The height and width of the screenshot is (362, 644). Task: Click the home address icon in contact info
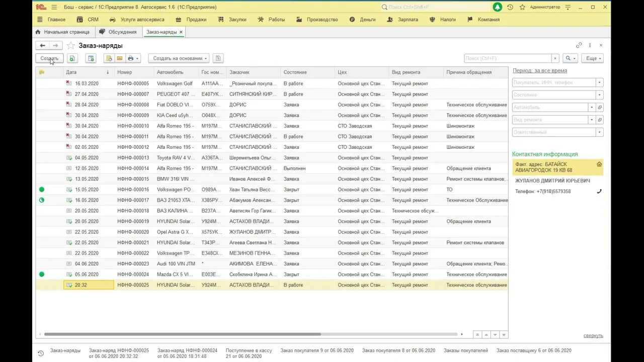click(599, 164)
